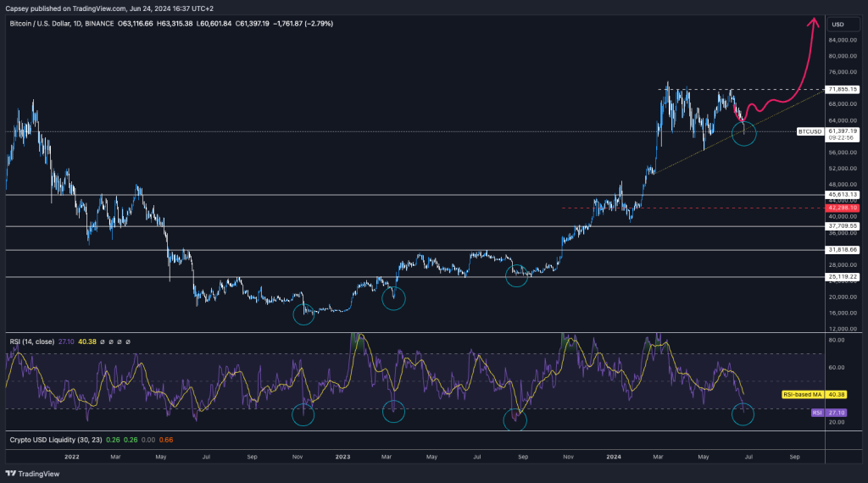Click the 2023 label on time axis
868x483 pixels.
point(342,456)
